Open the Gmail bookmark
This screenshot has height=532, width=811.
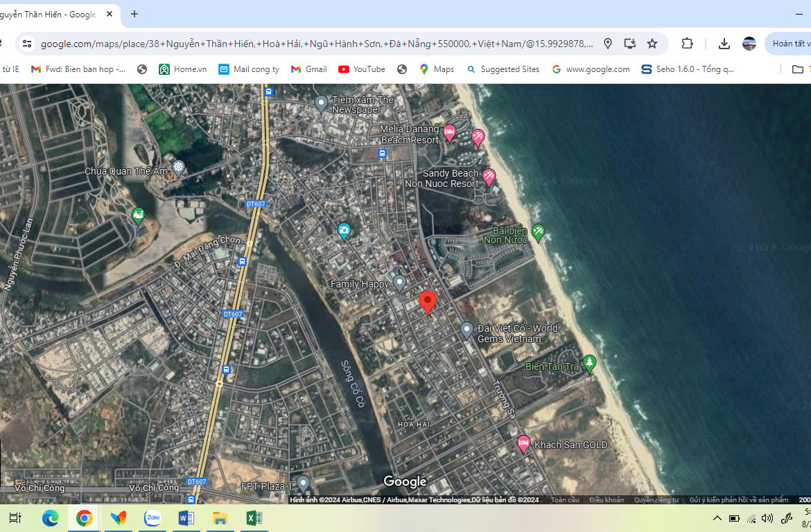tap(308, 69)
